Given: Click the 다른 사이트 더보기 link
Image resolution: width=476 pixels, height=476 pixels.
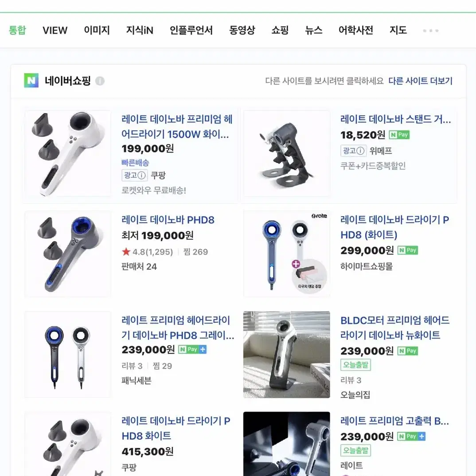Looking at the screenshot, I should pos(421,81).
